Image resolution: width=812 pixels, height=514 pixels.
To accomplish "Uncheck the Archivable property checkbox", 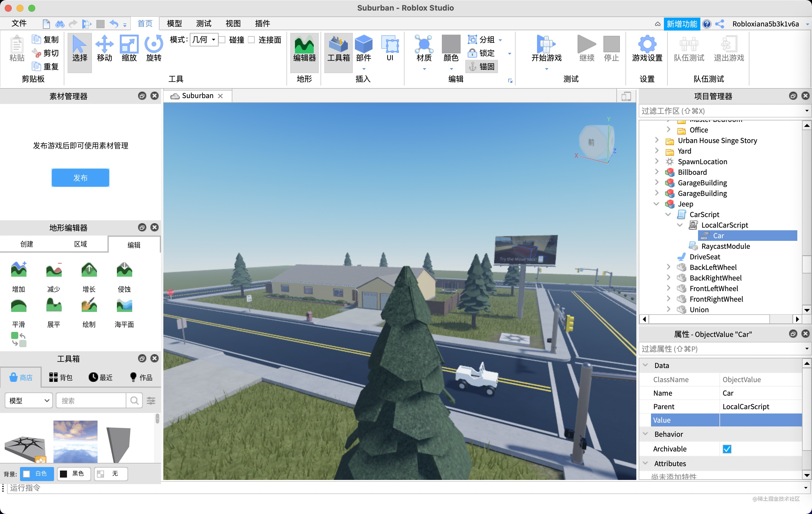I will click(x=727, y=449).
